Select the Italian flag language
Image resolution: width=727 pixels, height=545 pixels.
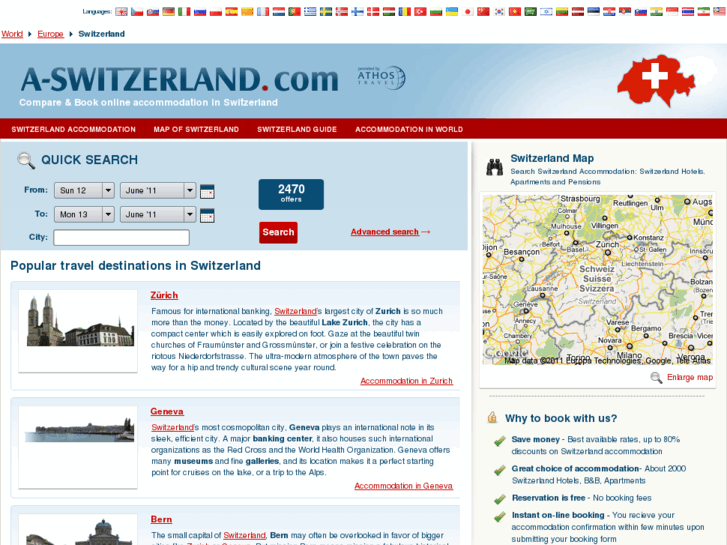coord(185,12)
